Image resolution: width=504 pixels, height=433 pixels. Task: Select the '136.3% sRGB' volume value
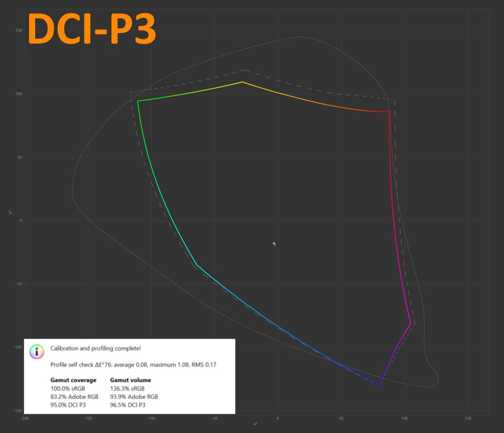[127, 388]
